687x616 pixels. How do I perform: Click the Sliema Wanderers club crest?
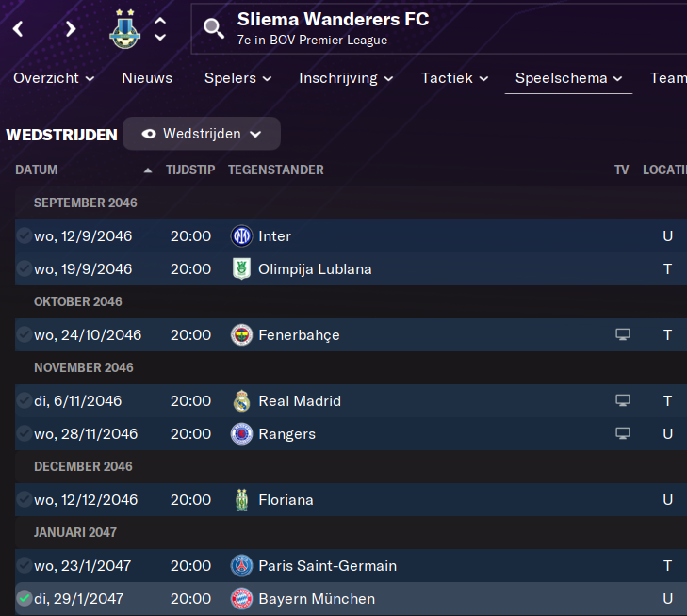124,29
